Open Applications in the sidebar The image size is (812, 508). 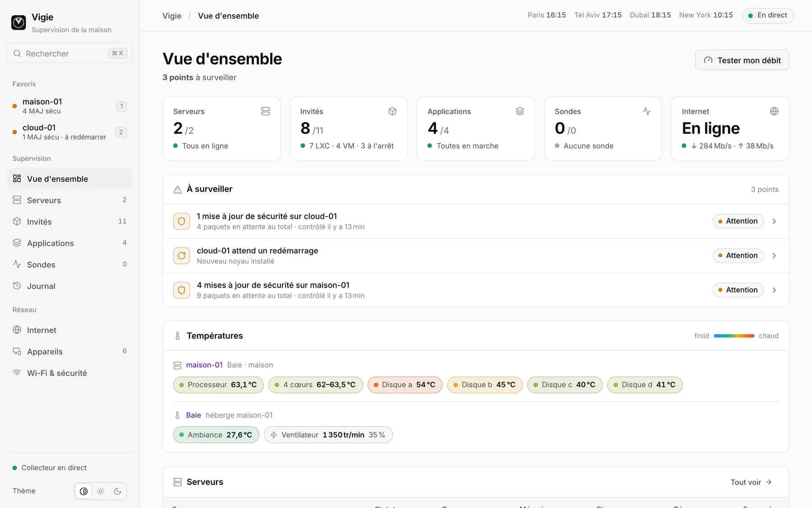point(69,243)
